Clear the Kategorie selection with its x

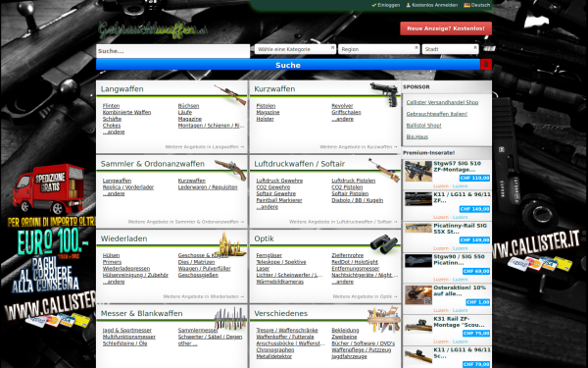pyautogui.click(x=332, y=48)
